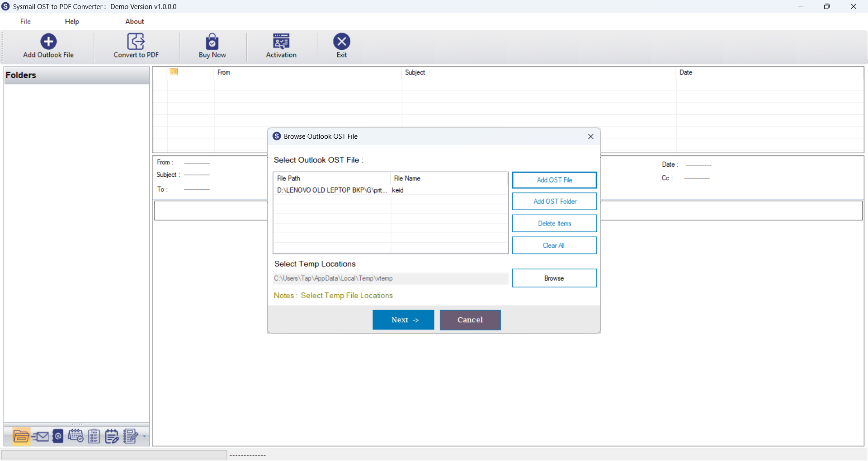
Task: Click Browse for temp location
Action: point(554,278)
